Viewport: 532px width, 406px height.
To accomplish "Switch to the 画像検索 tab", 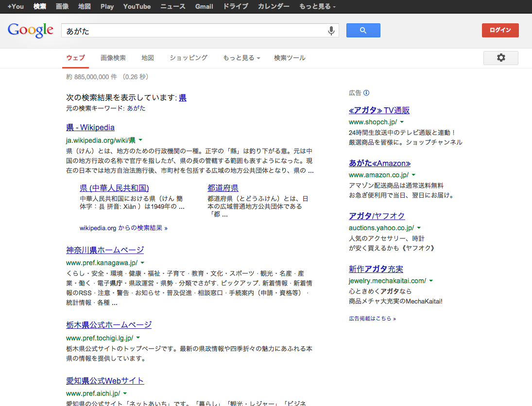I will click(x=113, y=58).
